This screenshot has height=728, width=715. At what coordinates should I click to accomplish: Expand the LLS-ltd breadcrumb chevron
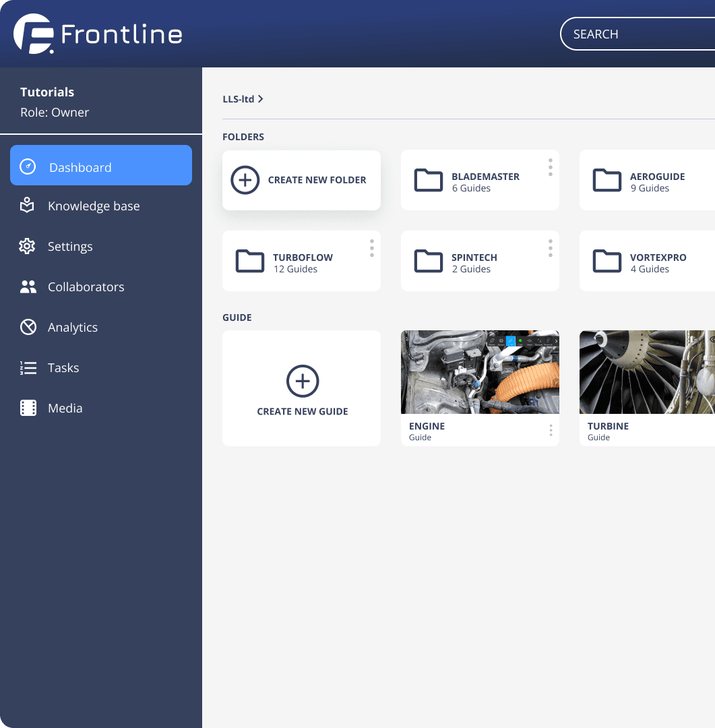tap(261, 99)
